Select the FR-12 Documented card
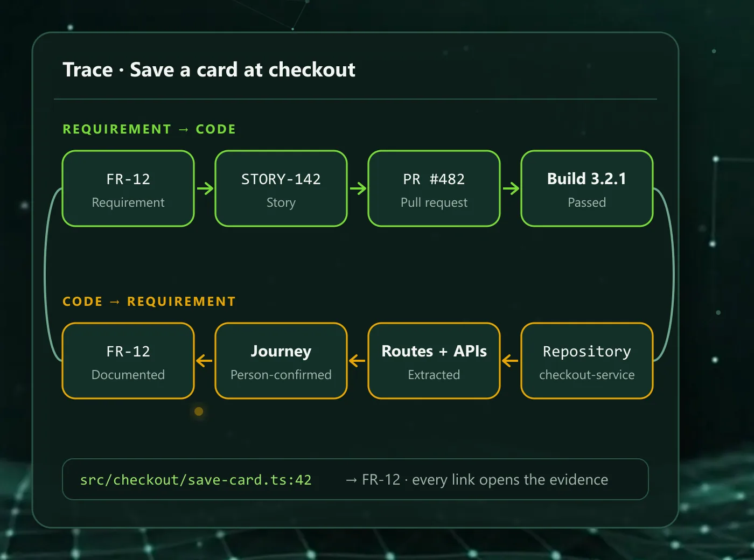 point(128,361)
